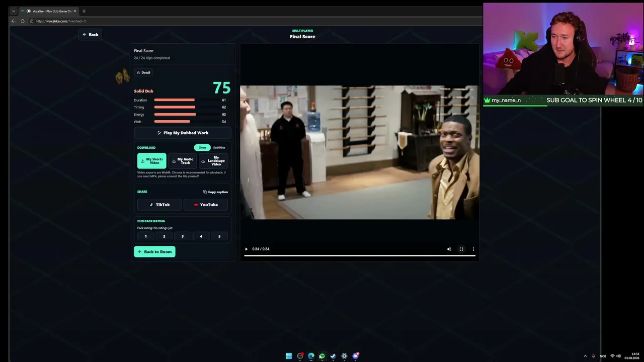Open a new browser tab

pos(84,11)
